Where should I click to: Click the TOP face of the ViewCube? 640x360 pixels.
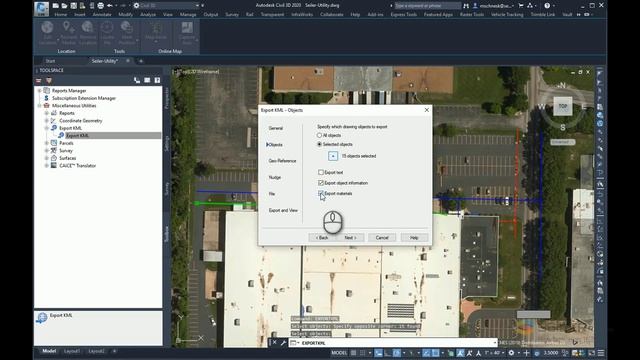(562, 107)
